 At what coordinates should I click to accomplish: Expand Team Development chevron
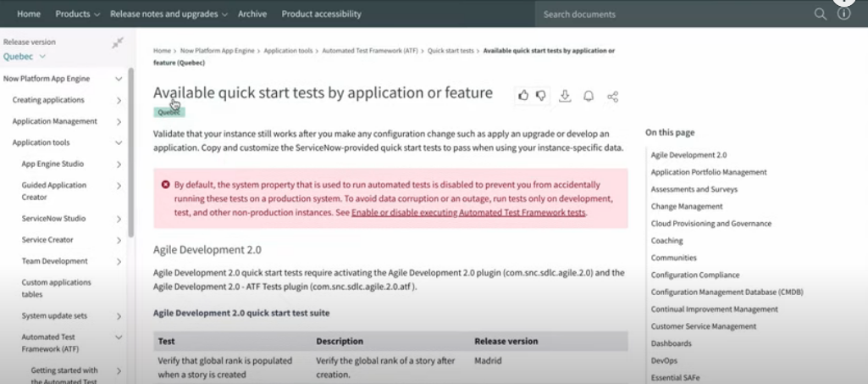click(x=119, y=262)
